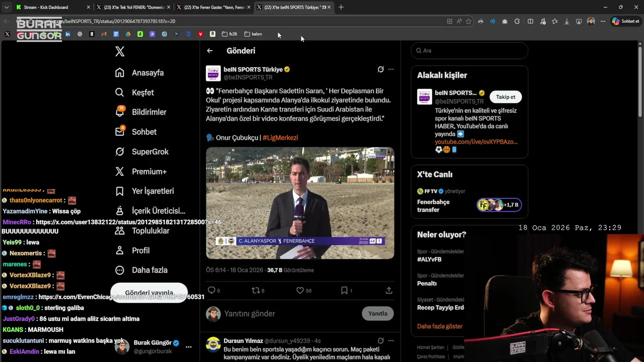Open Topluluklar communities
The image size is (644, 362).
tap(142, 231)
